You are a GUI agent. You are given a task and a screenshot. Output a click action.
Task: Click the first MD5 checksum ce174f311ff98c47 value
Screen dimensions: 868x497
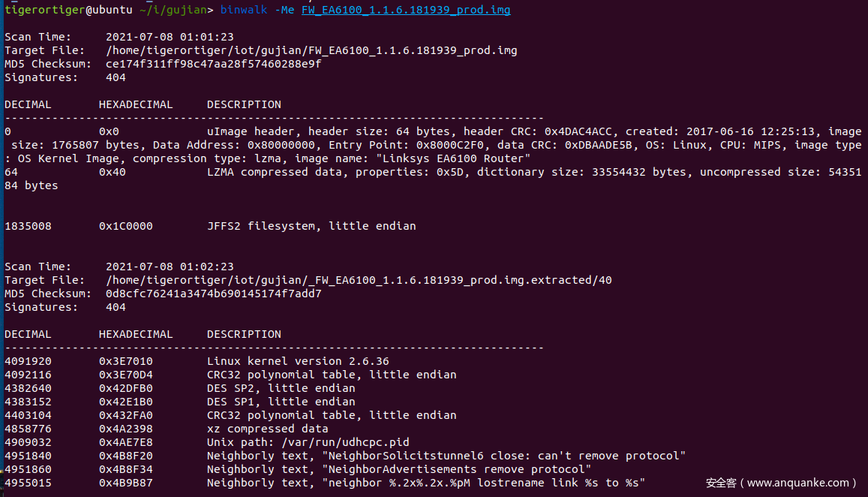pyautogui.click(x=213, y=64)
